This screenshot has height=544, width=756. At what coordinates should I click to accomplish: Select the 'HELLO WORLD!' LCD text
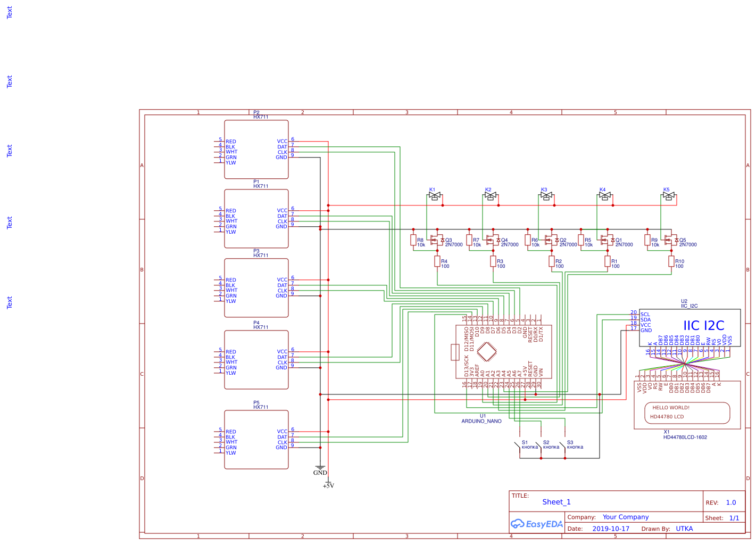[671, 408]
